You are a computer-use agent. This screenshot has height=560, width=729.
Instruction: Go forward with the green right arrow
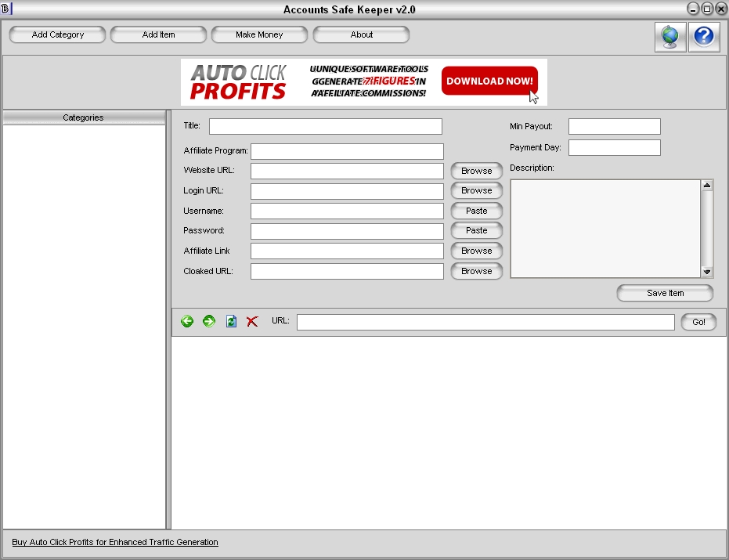(209, 321)
